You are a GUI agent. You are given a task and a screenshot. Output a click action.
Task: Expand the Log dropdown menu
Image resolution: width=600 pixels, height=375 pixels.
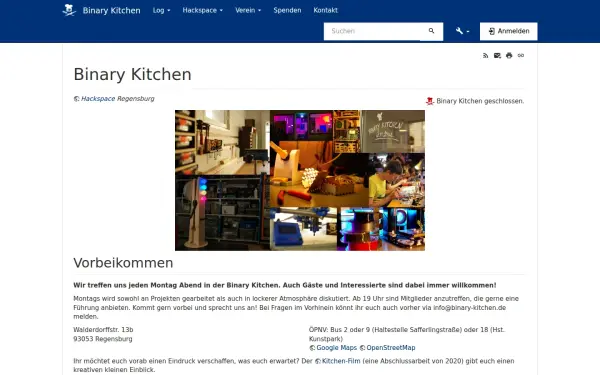[161, 10]
